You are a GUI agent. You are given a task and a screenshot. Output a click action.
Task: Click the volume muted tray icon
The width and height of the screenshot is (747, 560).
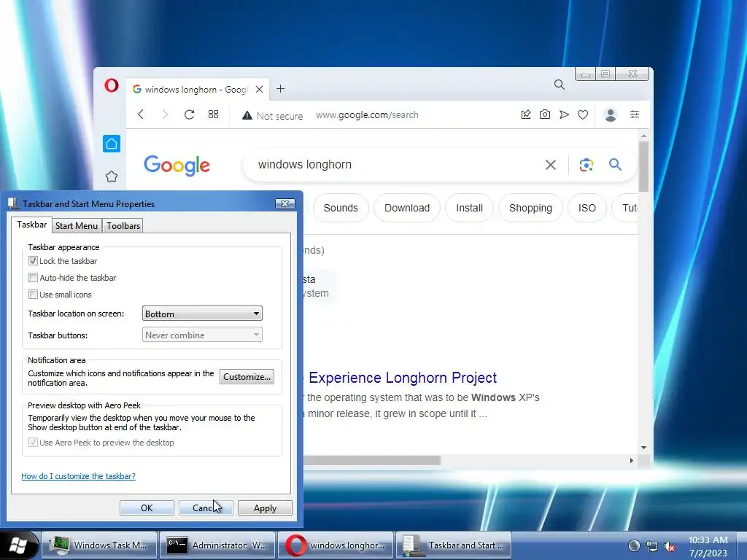(x=670, y=546)
